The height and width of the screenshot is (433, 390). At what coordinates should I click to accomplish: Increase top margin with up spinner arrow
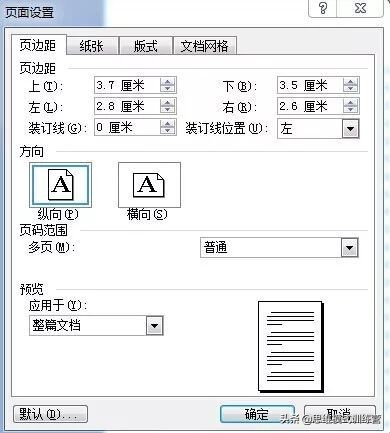tap(168, 82)
